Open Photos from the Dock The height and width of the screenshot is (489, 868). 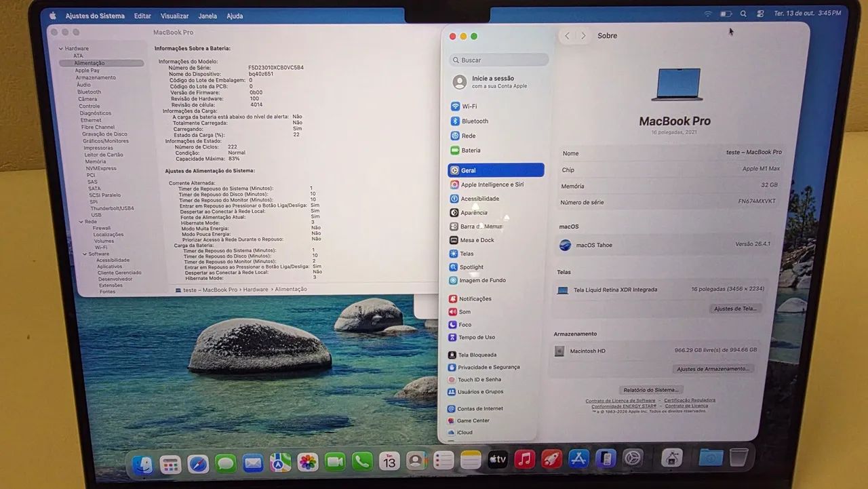tap(308, 463)
